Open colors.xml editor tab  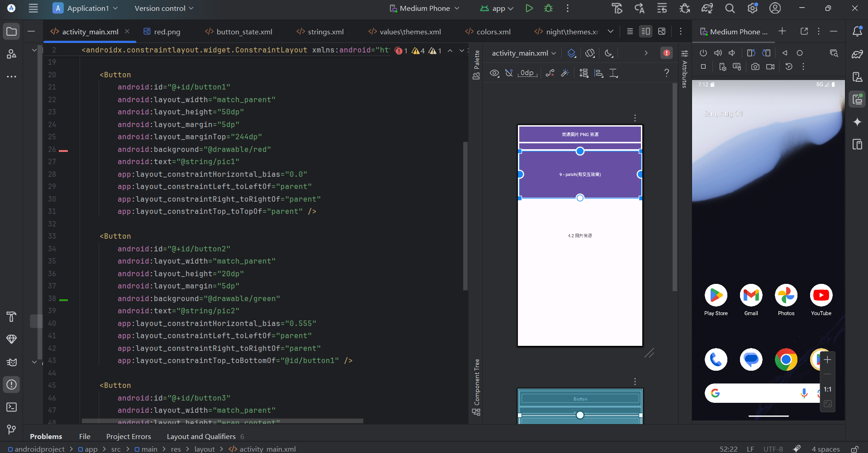[488, 32]
